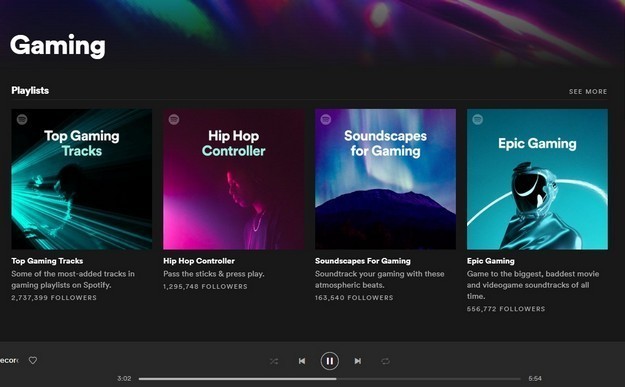The width and height of the screenshot is (625, 387).
Task: Select the Playlists section heading
Action: tap(30, 91)
